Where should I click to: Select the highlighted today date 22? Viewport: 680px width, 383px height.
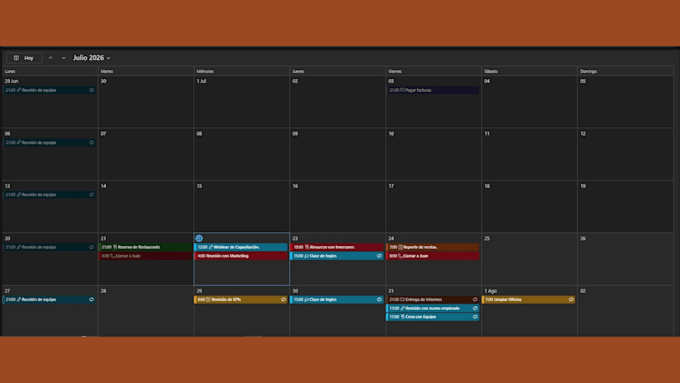[x=199, y=239]
